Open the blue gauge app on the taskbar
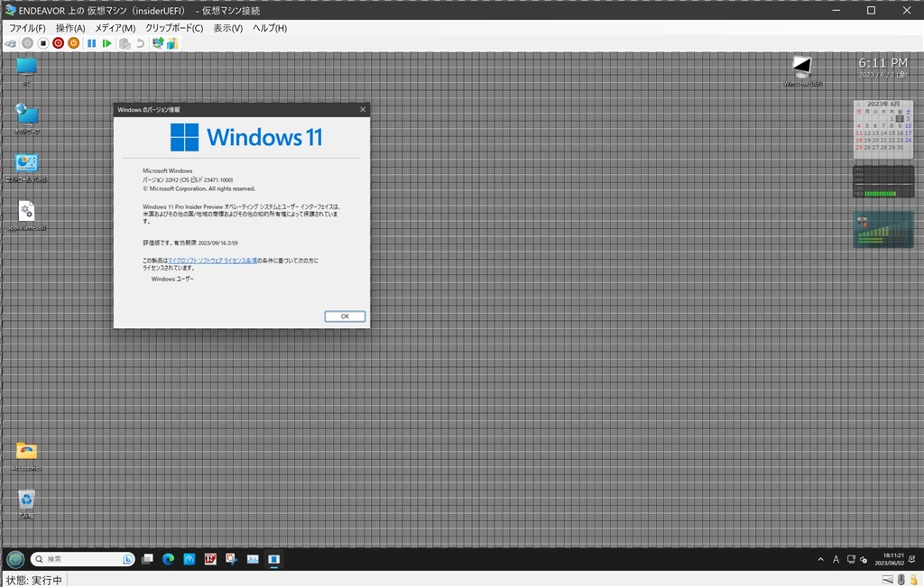 click(x=189, y=559)
